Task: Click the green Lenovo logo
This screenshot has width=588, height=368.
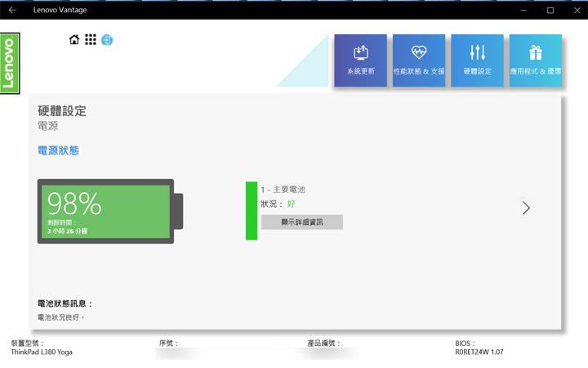Action: point(9,63)
